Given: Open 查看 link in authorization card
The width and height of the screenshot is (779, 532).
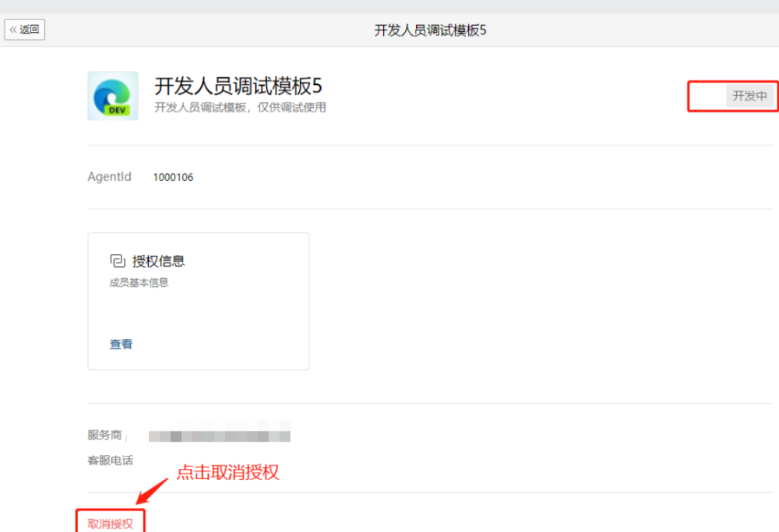Looking at the screenshot, I should [x=121, y=344].
